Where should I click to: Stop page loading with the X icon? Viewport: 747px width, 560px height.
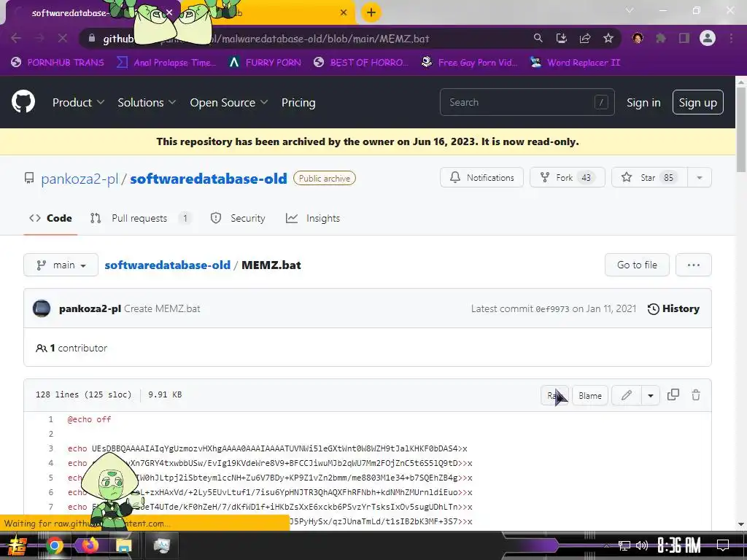pyautogui.click(x=63, y=38)
